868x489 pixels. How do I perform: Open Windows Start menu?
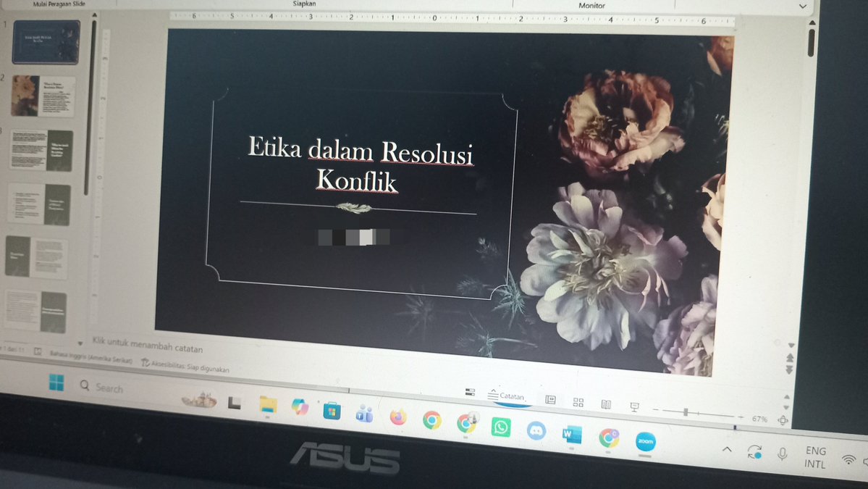[x=56, y=382]
